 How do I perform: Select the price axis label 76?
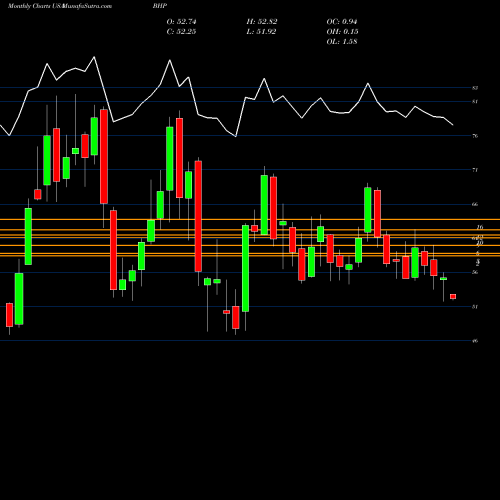(475, 136)
